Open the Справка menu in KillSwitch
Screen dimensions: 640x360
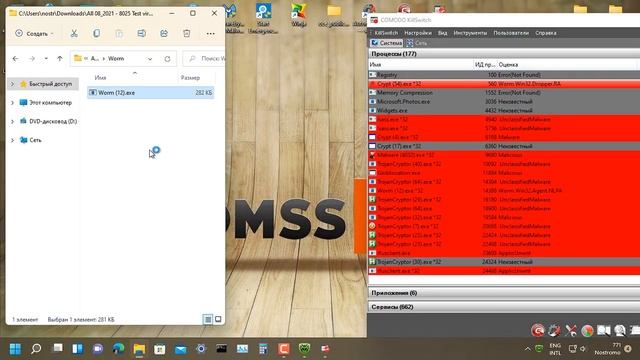point(546,33)
